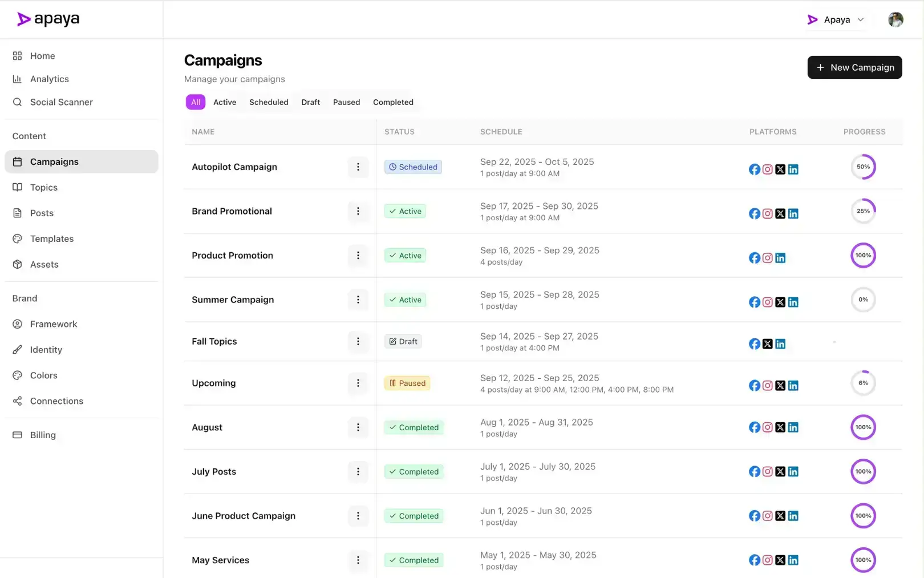The width and height of the screenshot is (924, 578).
Task: Select the Draft filter chip
Action: pos(310,102)
